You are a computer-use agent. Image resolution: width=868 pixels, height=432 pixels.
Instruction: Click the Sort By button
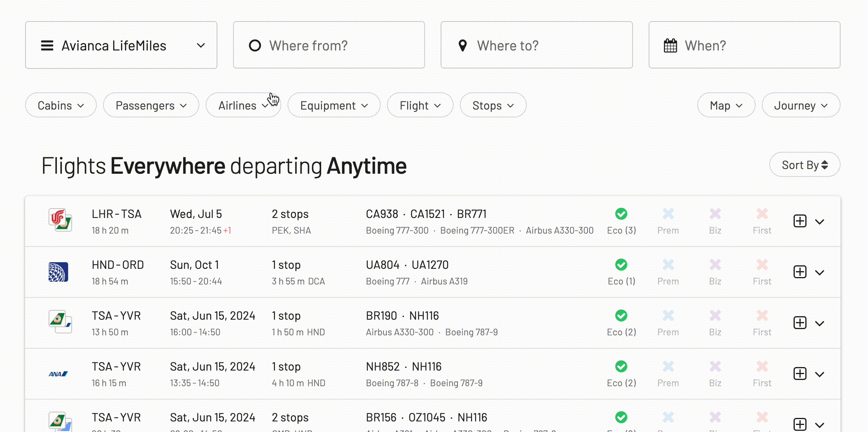pyautogui.click(x=805, y=165)
